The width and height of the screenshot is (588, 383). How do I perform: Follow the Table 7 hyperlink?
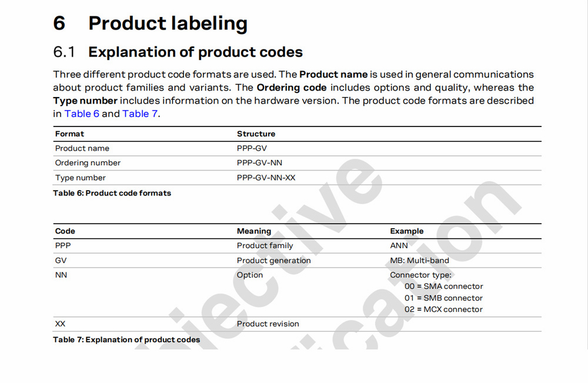139,114
